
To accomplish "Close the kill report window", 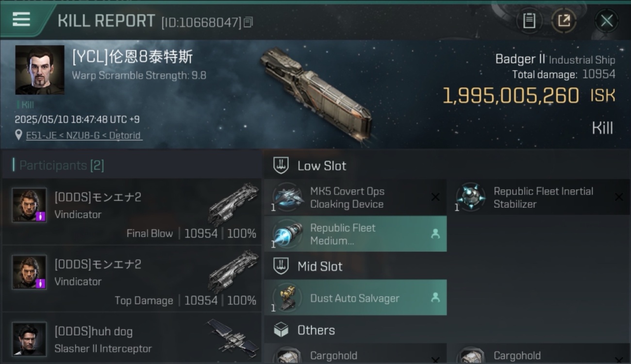I will [x=606, y=21].
